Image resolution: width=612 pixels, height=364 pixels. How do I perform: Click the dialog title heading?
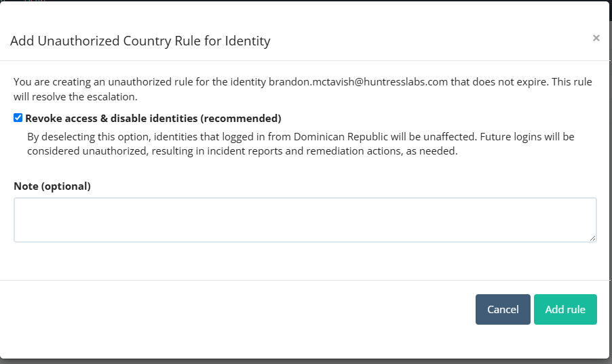pyautogui.click(x=140, y=41)
